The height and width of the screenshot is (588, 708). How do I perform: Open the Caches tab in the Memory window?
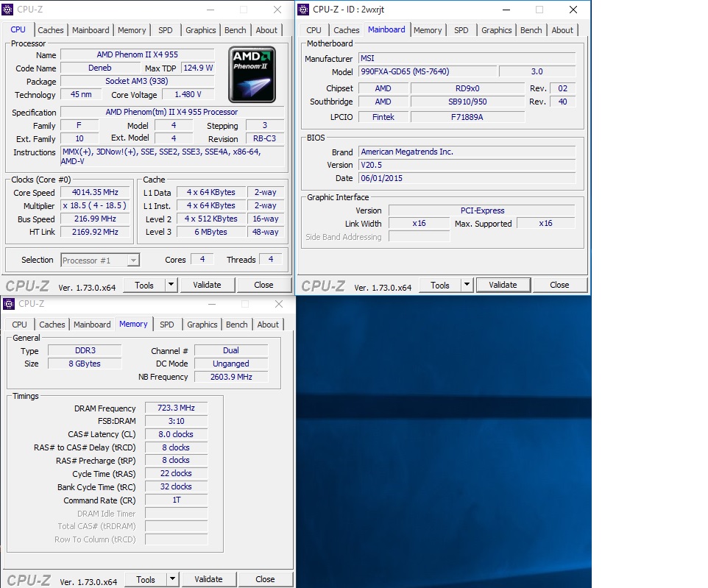point(52,325)
